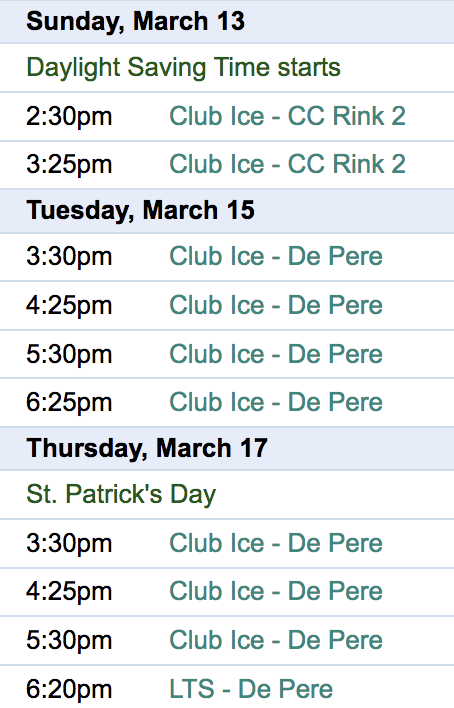This screenshot has height=708, width=454.
Task: Open 2:30pm Club Ice CC Rink 2 event
Action: (x=287, y=116)
